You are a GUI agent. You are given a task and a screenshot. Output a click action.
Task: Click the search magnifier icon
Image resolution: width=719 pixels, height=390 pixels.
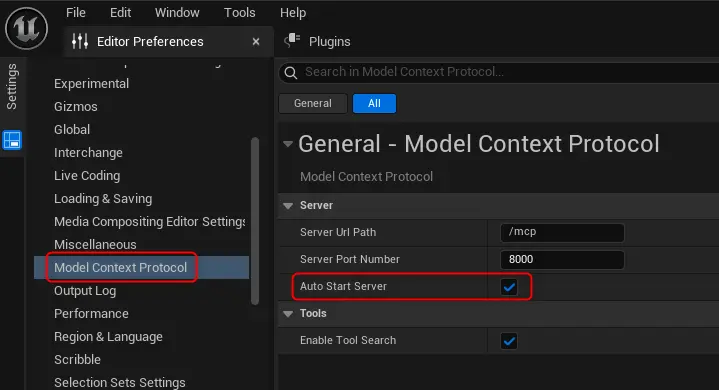pos(290,72)
